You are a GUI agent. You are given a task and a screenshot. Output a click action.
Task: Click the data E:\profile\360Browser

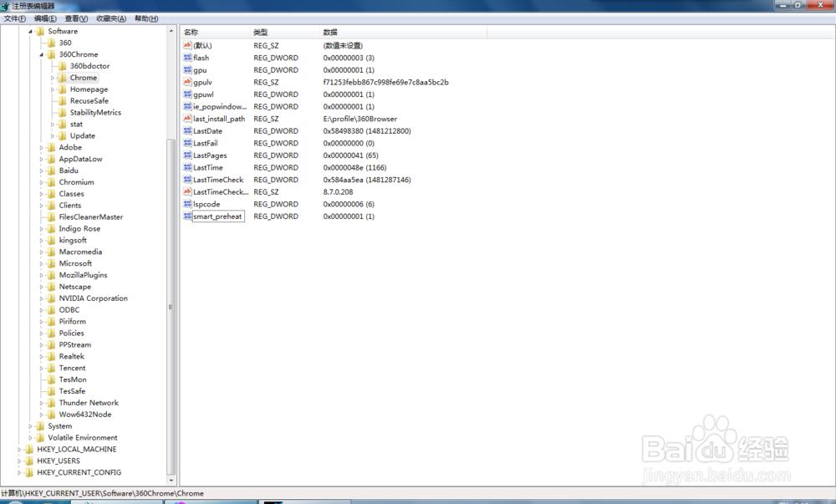(359, 119)
